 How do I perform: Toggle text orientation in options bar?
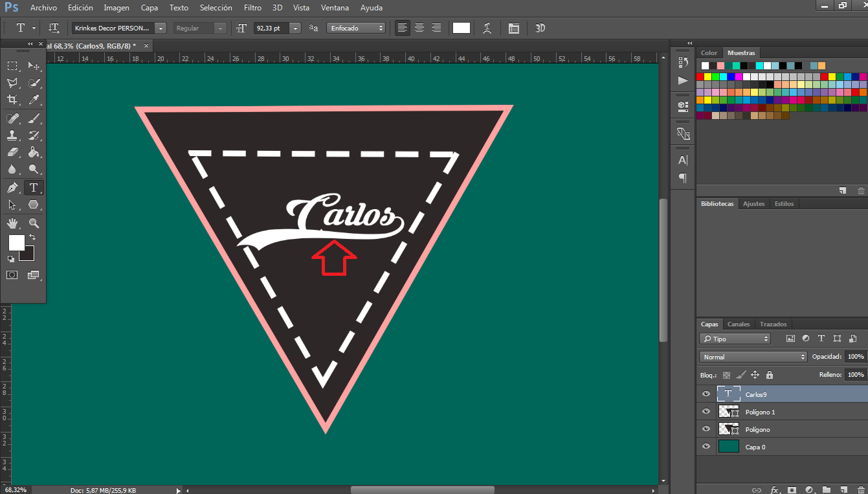54,28
